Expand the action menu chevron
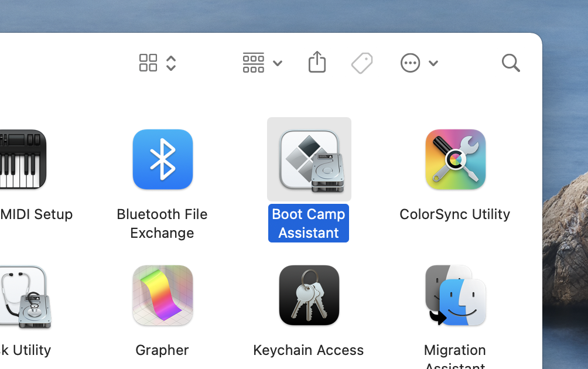Viewport: 588px width, 369px height. click(x=433, y=63)
